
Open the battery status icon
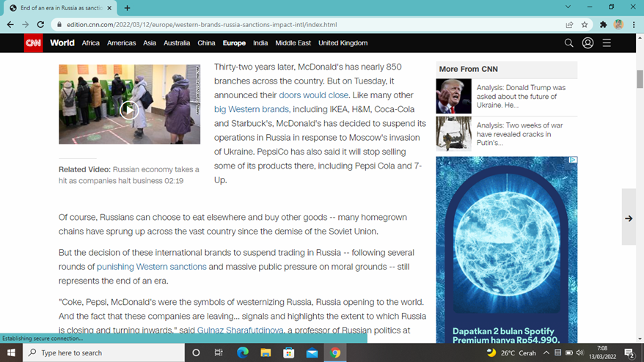click(569, 352)
